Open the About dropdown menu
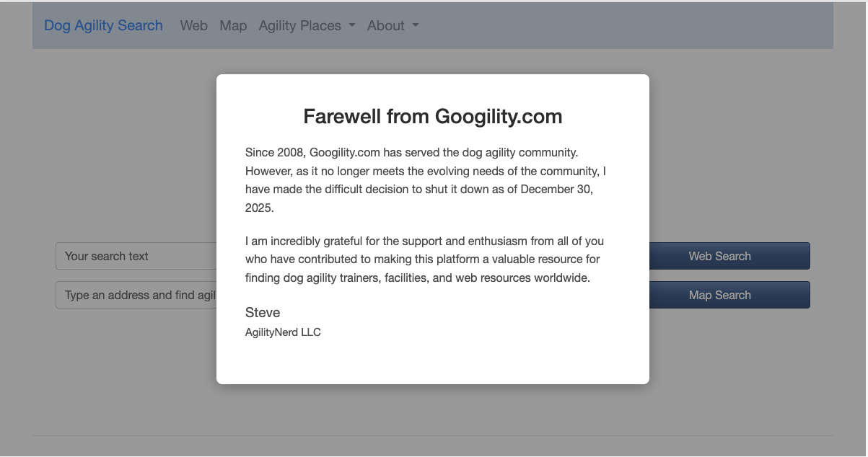The image size is (868, 457). [386, 25]
